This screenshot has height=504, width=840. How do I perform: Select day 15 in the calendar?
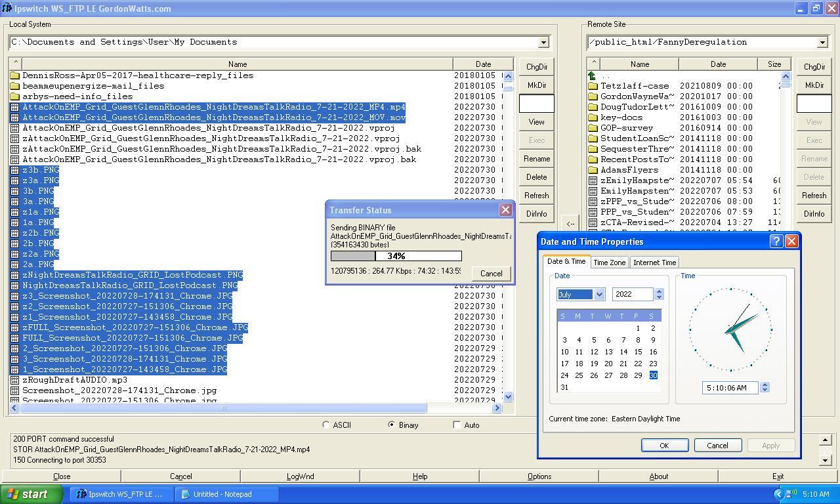[638, 352]
